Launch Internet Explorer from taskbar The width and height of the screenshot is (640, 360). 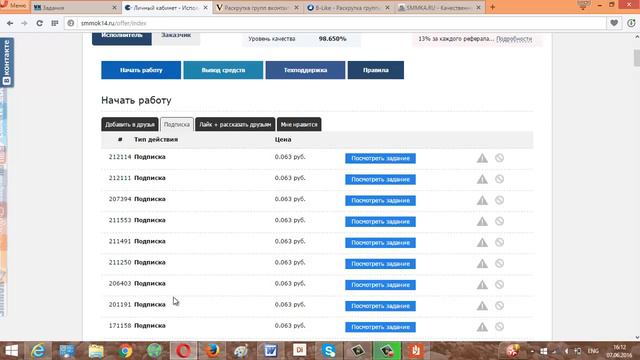click(38, 351)
